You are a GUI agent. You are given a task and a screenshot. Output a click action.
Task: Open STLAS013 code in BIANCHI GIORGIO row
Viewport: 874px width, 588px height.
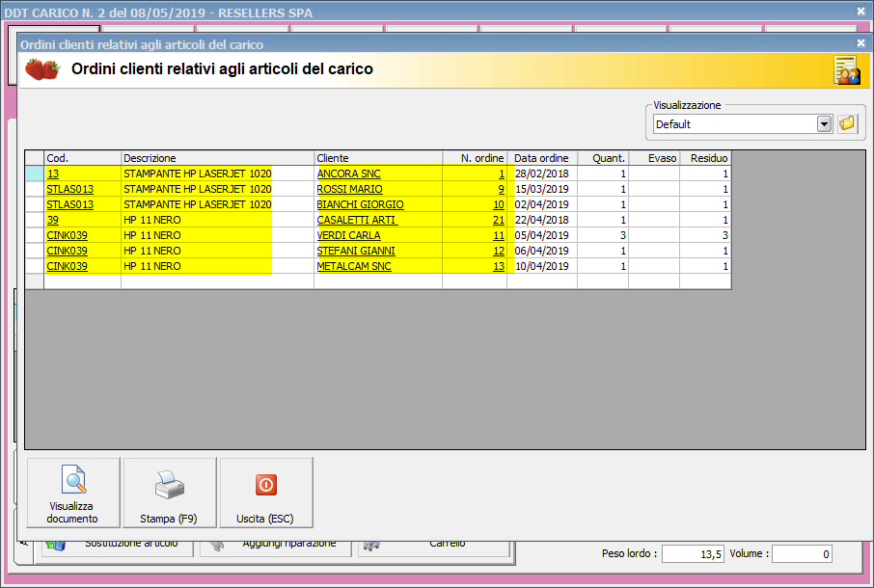(70, 204)
